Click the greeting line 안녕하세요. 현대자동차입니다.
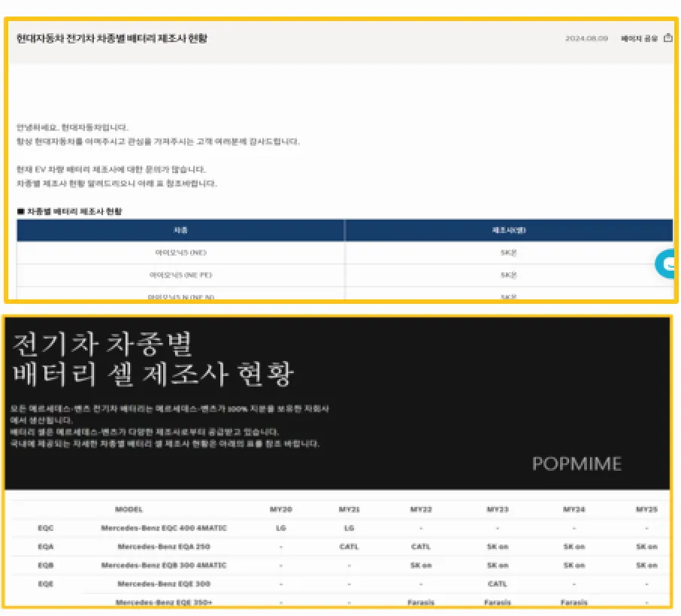 point(72,127)
